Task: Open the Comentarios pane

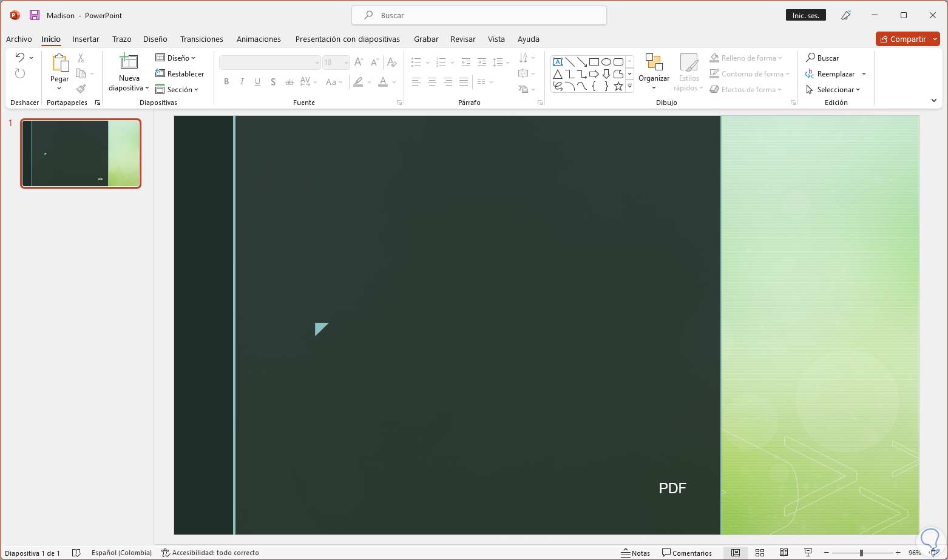Action: [687, 553]
